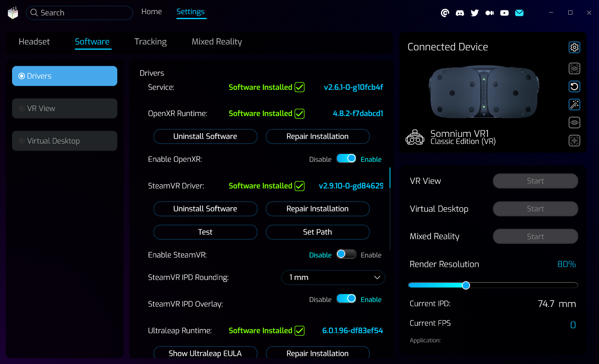Screen dimensions: 599x364
Task: Click Repair Installation under Ultraleap Runtime
Action: [318, 353]
